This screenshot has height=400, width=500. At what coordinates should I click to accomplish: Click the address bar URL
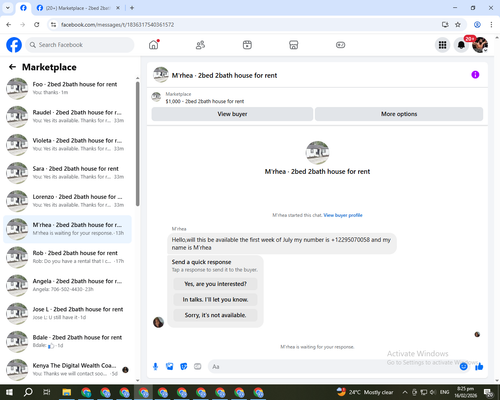tap(117, 25)
